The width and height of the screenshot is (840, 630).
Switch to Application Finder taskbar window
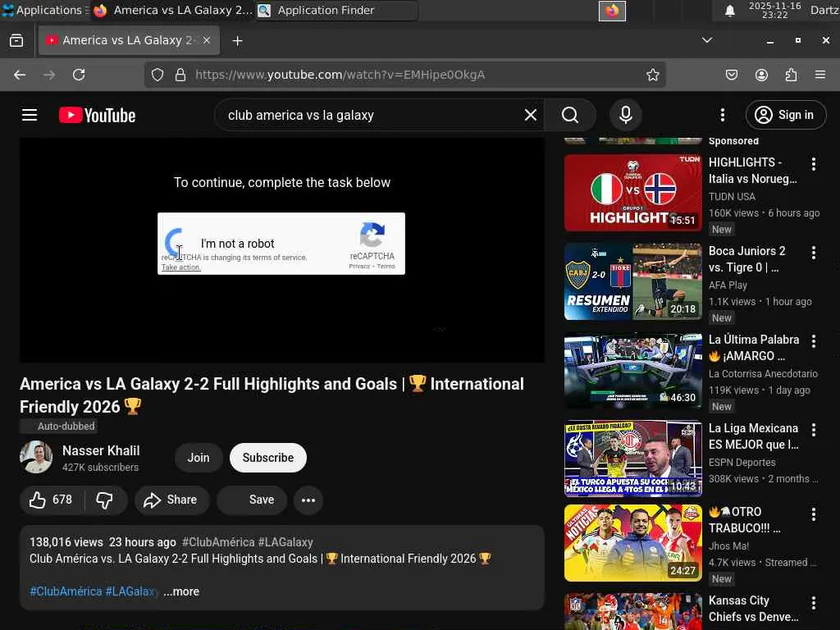pyautogui.click(x=336, y=10)
